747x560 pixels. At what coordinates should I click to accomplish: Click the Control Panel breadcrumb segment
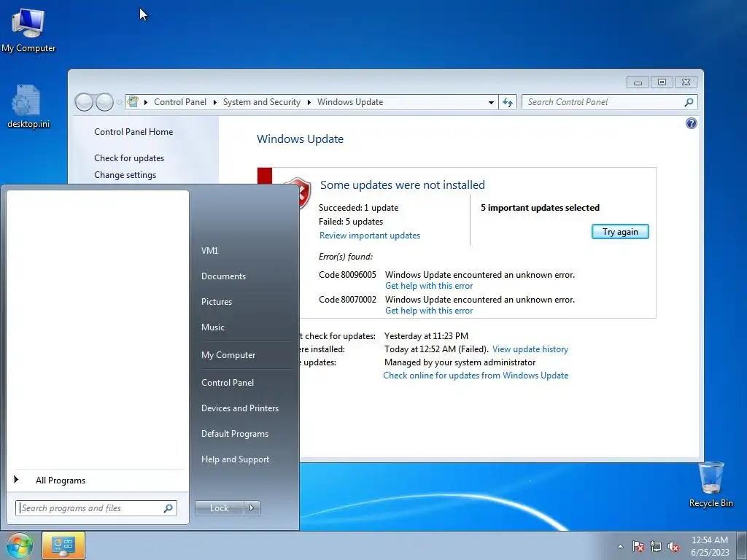180,102
